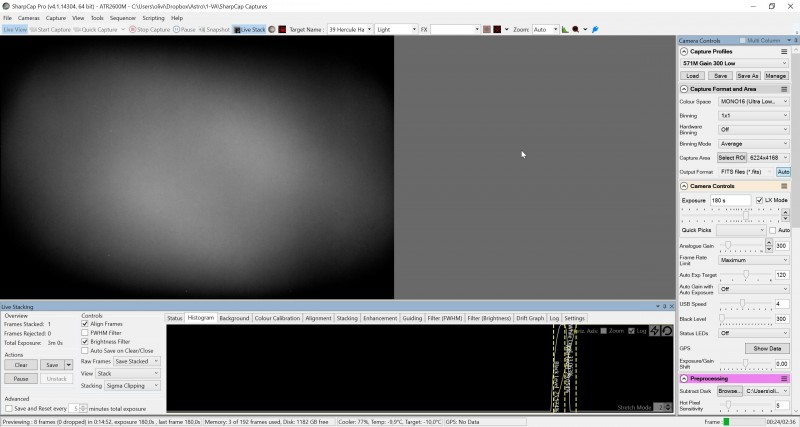Screen dimensions: 800x427
Task: Enable Auto Save on Clear/Close
Action: point(85,350)
